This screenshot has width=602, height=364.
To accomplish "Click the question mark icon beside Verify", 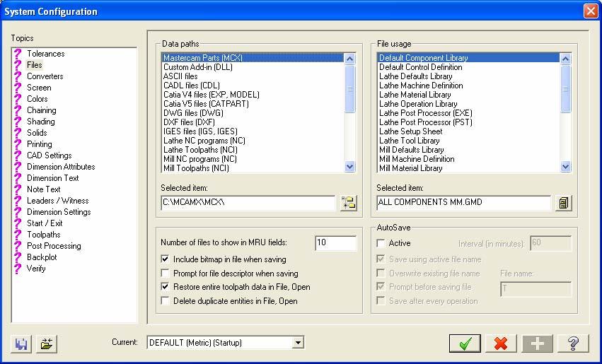I will click(x=18, y=269).
